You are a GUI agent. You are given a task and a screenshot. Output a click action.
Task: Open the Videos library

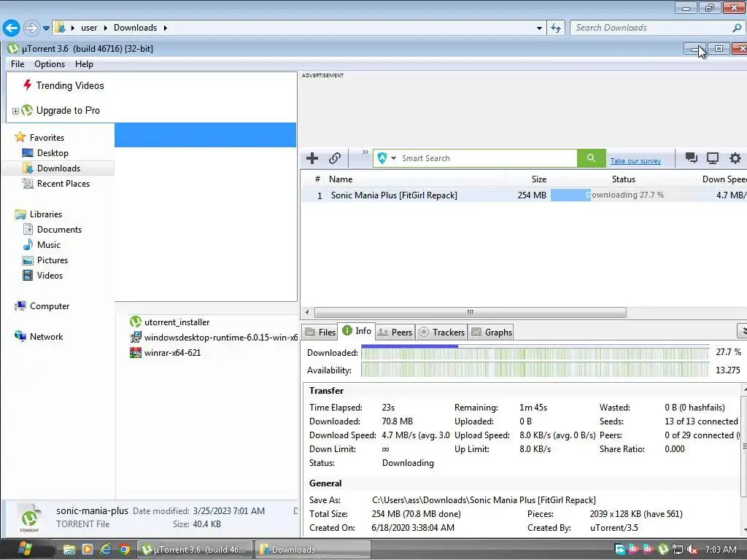pos(50,276)
